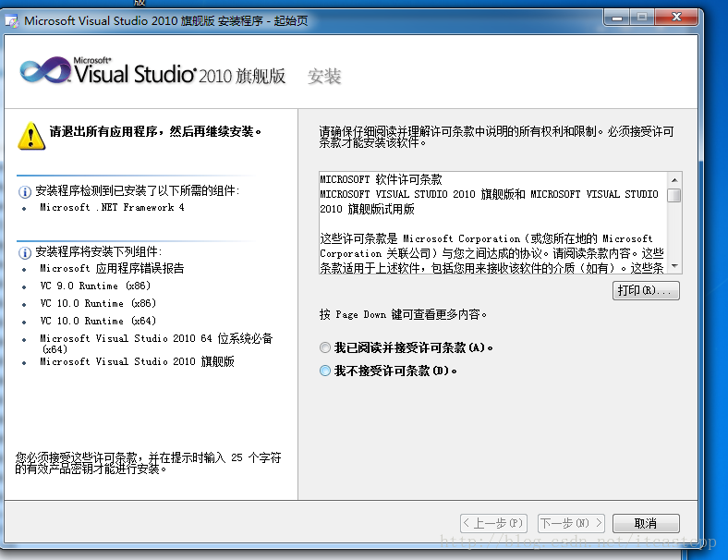Click the 下一步(N) button
728x560 pixels.
pos(571,523)
